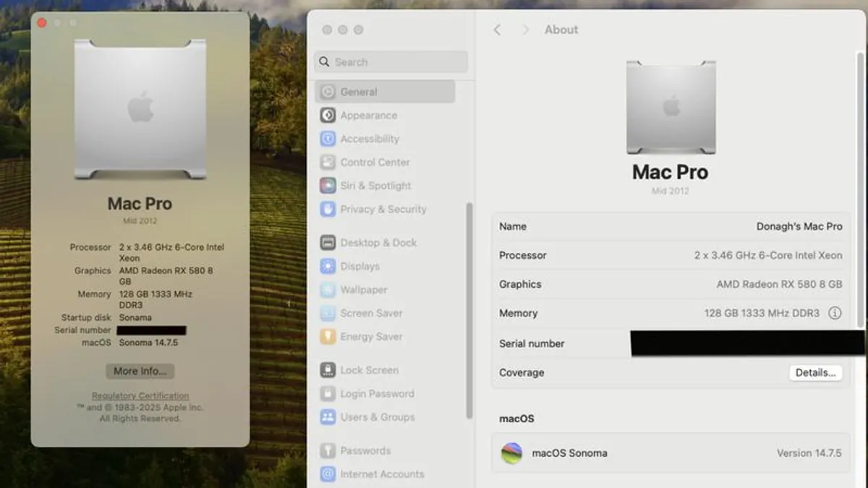Open Privacy & Security hand icon
The height and width of the screenshot is (488, 868).
(328, 210)
